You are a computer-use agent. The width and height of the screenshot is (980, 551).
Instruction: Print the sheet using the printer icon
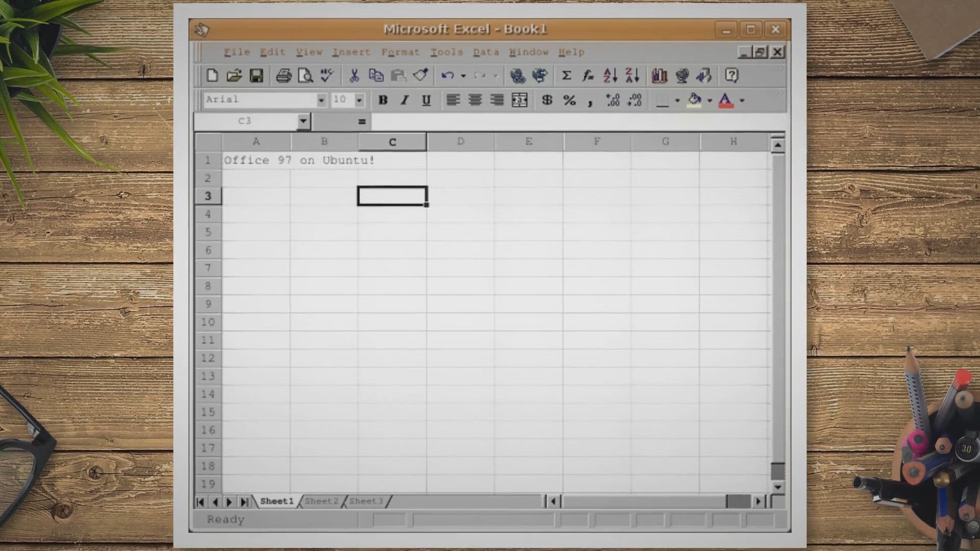coord(283,76)
